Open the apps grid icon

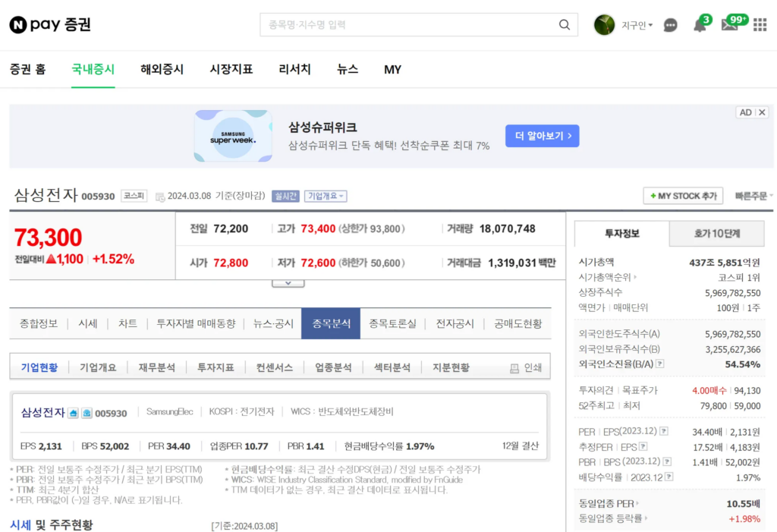point(760,25)
